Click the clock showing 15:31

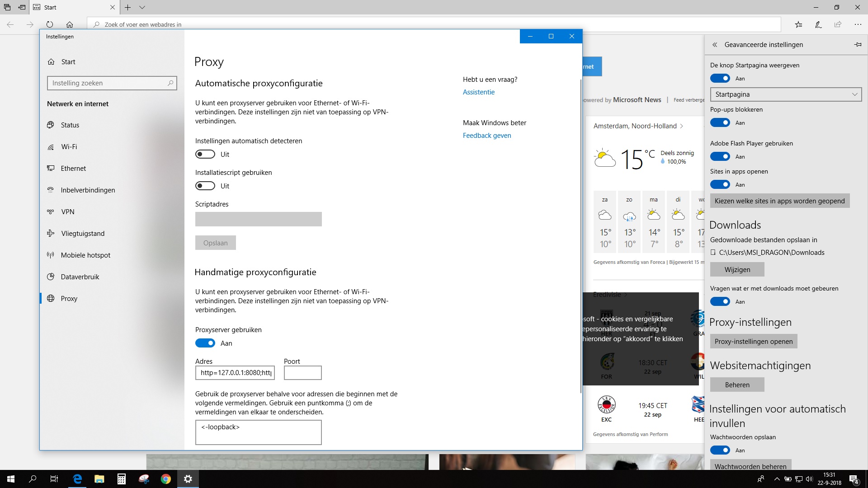[x=829, y=475]
